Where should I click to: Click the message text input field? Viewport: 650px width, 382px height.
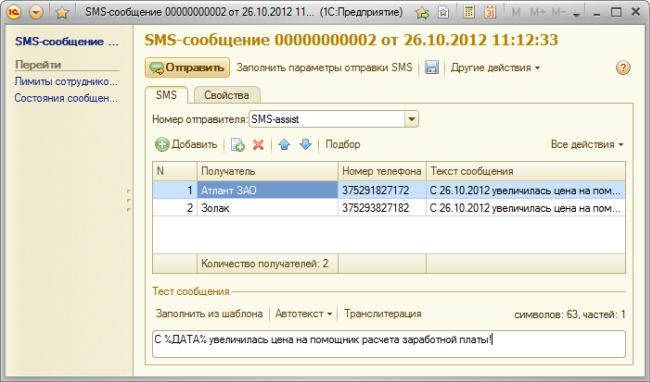point(389,344)
